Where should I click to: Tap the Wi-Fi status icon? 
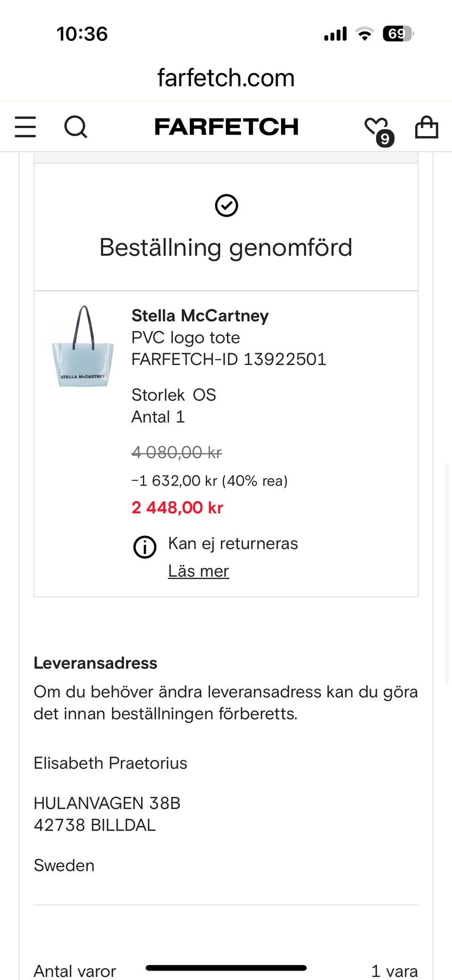[x=364, y=34]
